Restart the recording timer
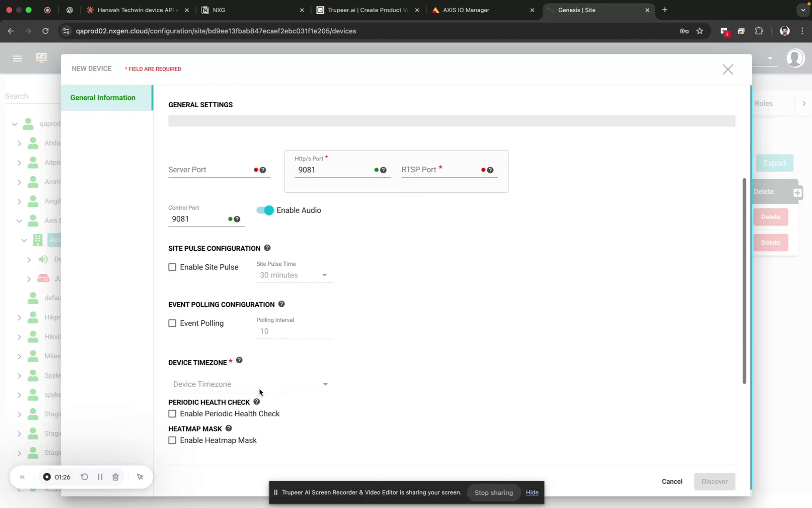This screenshot has height=508, width=812. 84,476
